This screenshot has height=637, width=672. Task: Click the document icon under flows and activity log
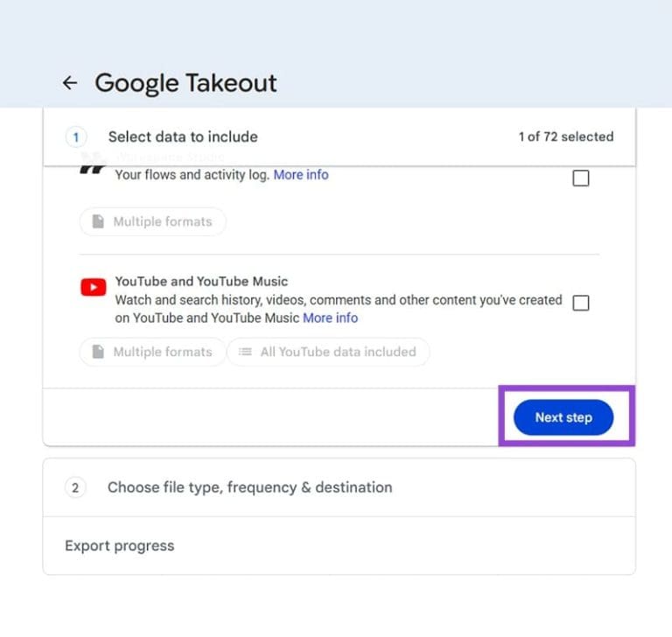point(99,221)
